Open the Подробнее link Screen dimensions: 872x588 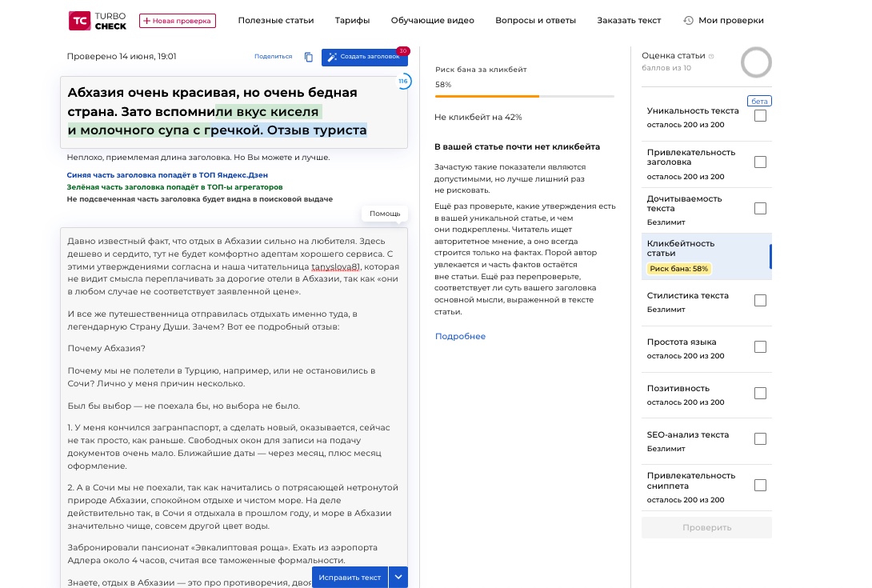point(460,336)
